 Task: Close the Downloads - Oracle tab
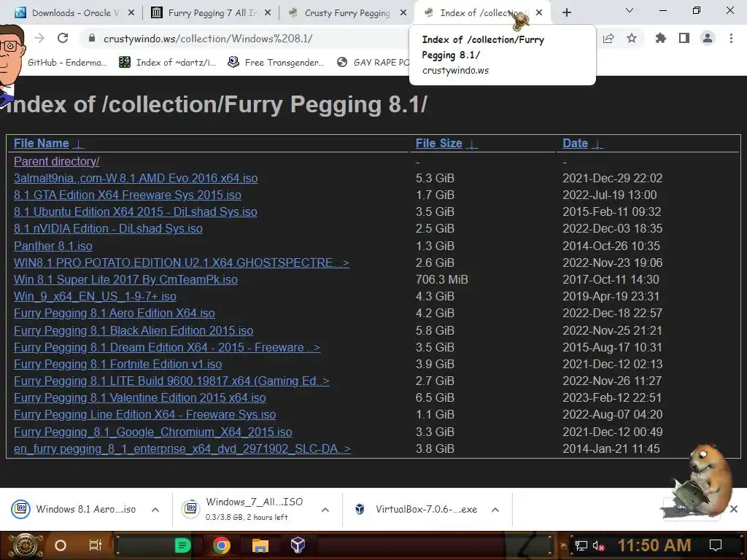(131, 13)
